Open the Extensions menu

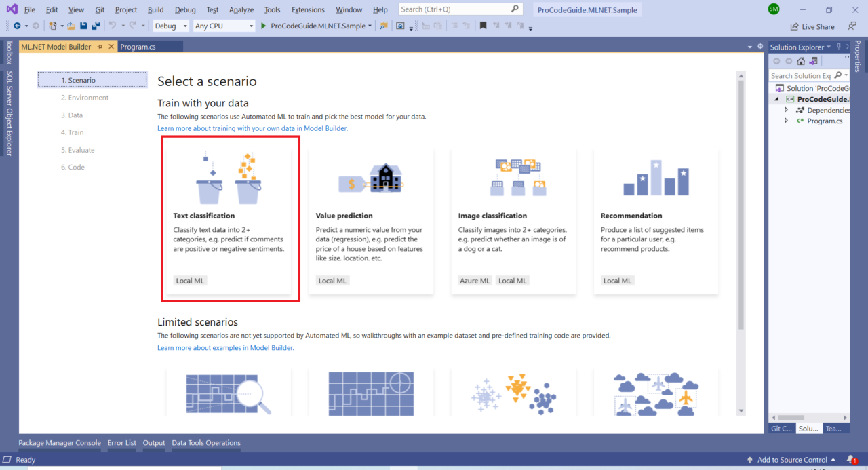[x=307, y=9]
